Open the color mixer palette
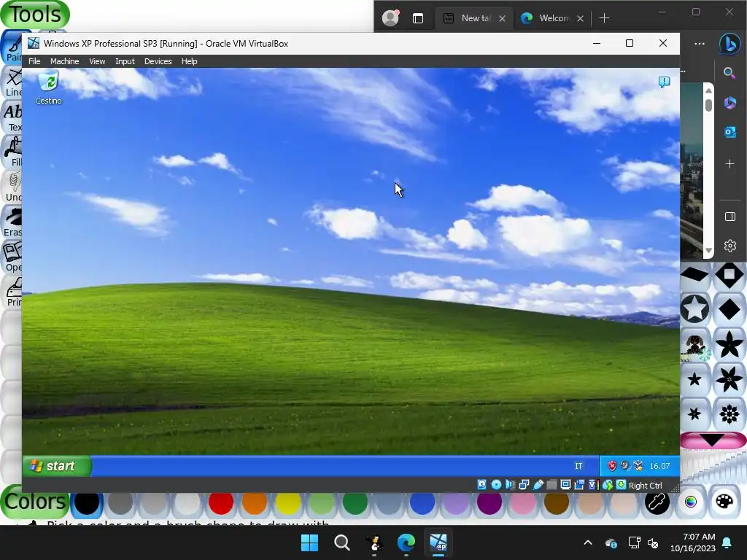747x560 pixels. tap(724, 502)
